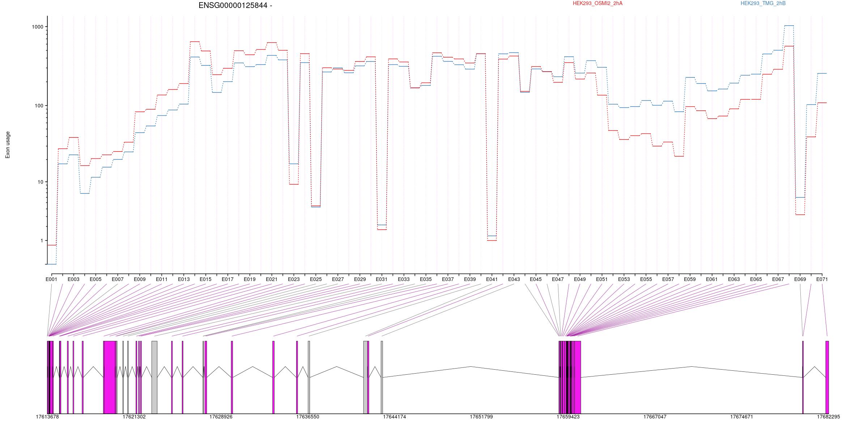Click exon label E029

point(360,279)
